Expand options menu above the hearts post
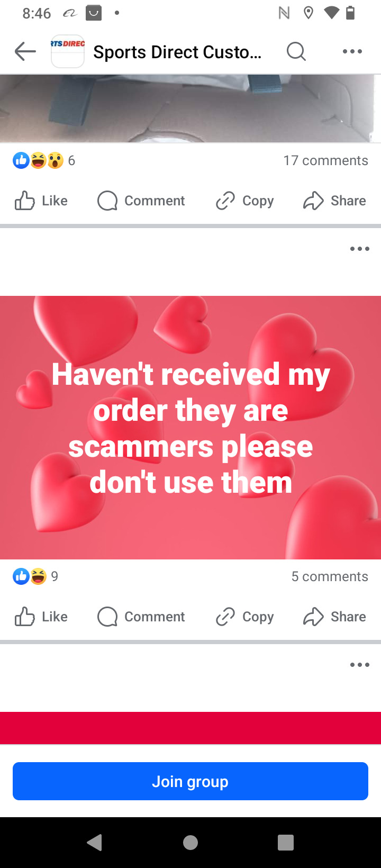Screen dimensions: 381x868 (x=360, y=249)
